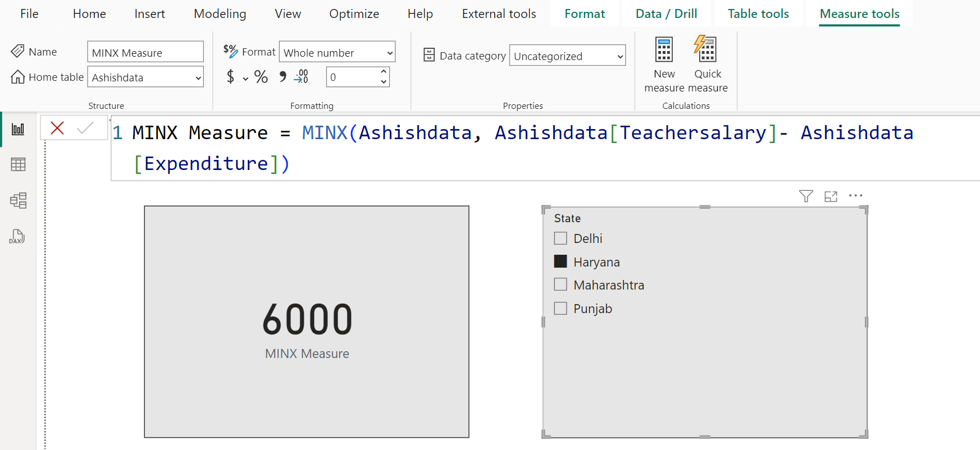Toggle the thousands separator comma
The image size is (980, 450).
click(282, 77)
